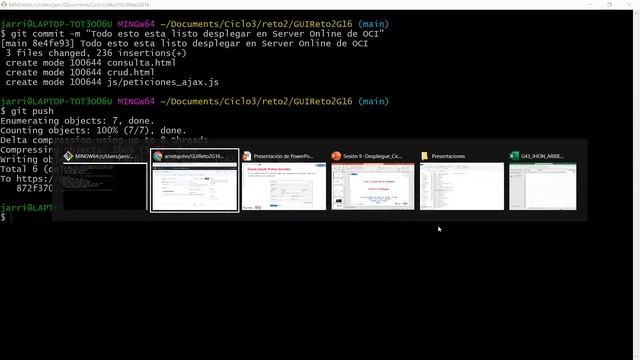The image size is (640, 360).
Task: Click the Git Bash icon in the title bar
Action: point(4,4)
